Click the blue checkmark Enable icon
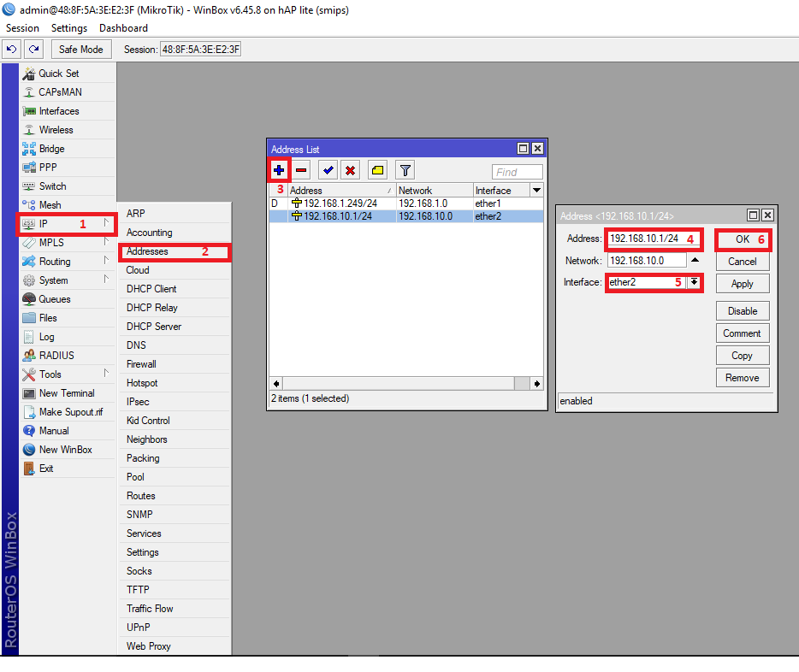 [x=328, y=170]
